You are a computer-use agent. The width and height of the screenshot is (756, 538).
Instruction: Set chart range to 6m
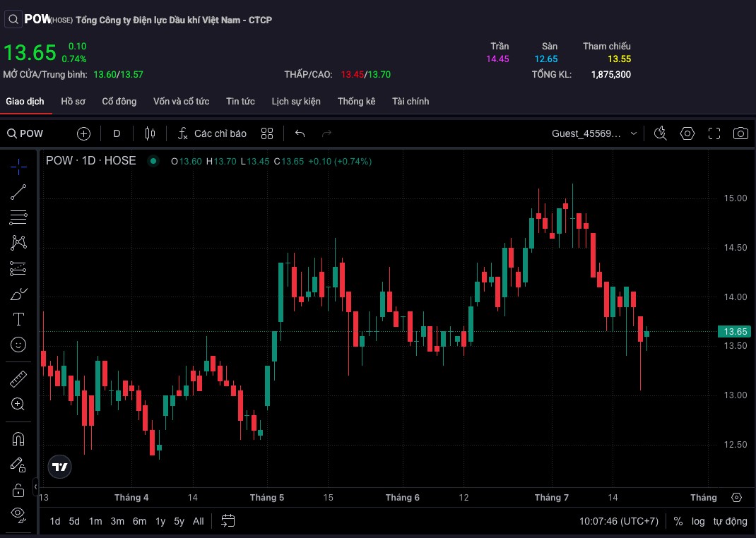pos(139,521)
